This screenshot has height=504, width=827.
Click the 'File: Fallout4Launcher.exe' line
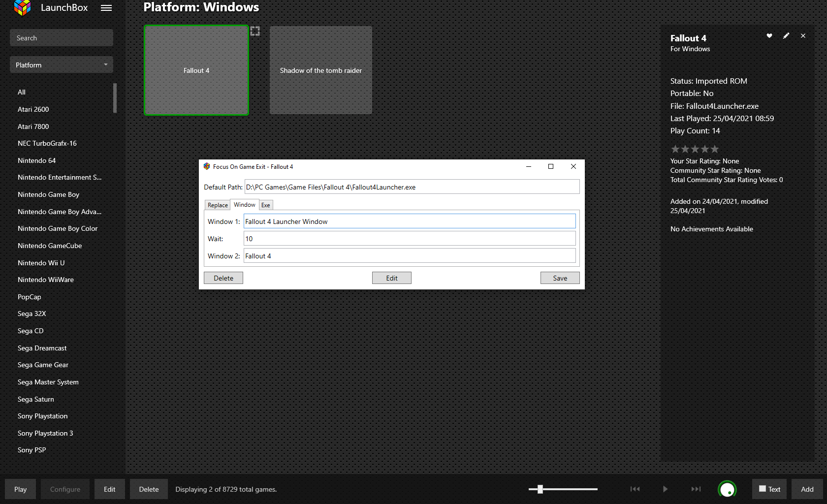tap(714, 106)
